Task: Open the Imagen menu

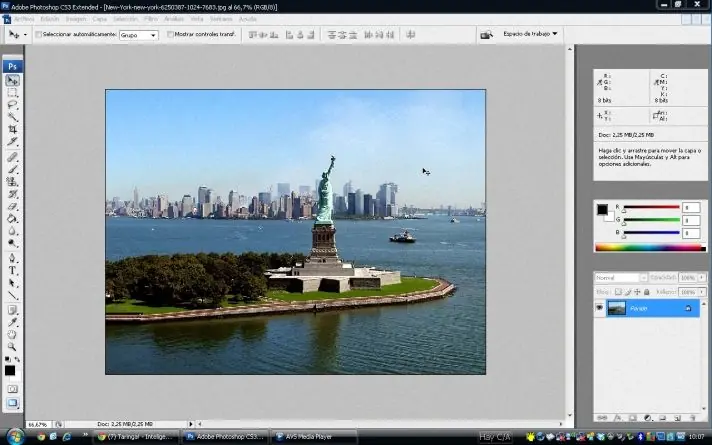Action: point(75,19)
